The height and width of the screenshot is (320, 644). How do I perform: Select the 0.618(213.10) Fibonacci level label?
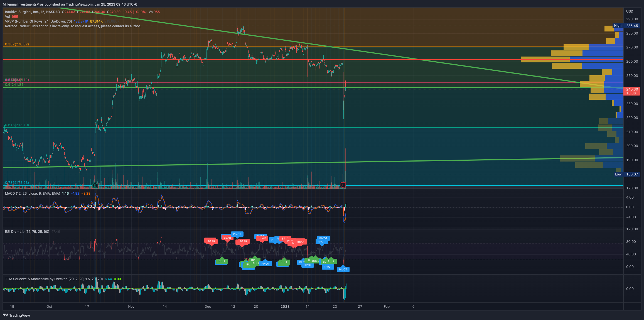17,125
